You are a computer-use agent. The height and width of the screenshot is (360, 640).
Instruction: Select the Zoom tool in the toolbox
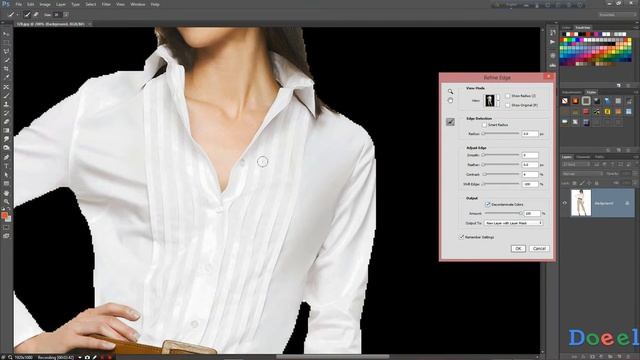tap(6, 201)
